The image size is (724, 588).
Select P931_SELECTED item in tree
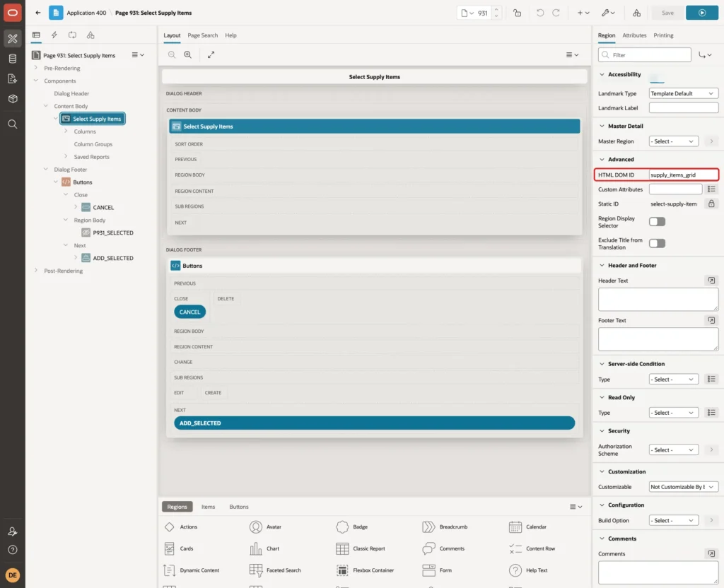click(112, 233)
